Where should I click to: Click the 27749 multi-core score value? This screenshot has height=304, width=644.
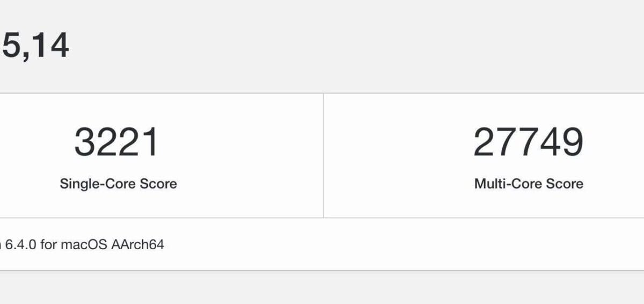click(x=528, y=142)
